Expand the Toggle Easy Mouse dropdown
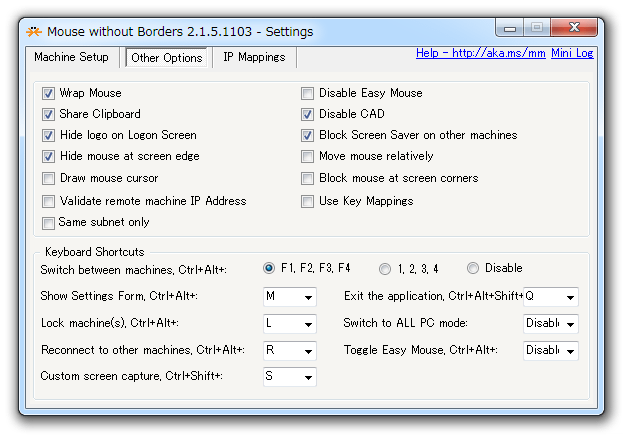The width and height of the screenshot is (627, 438). coord(551,351)
